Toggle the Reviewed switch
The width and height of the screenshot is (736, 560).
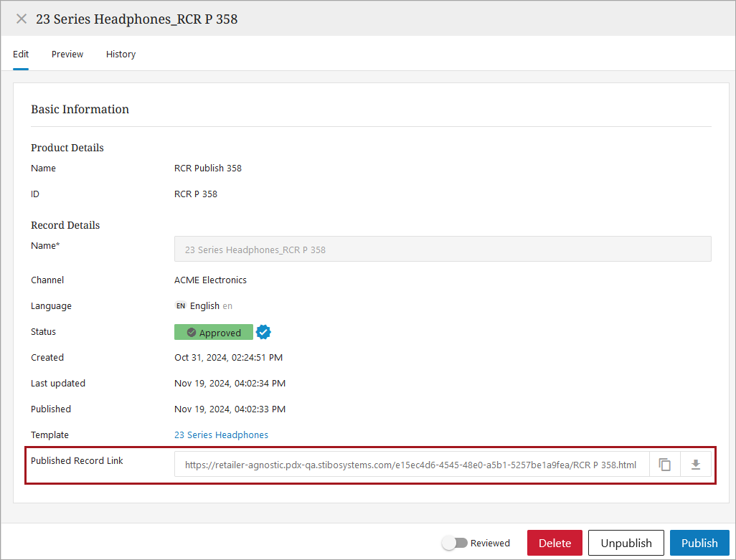(x=454, y=543)
